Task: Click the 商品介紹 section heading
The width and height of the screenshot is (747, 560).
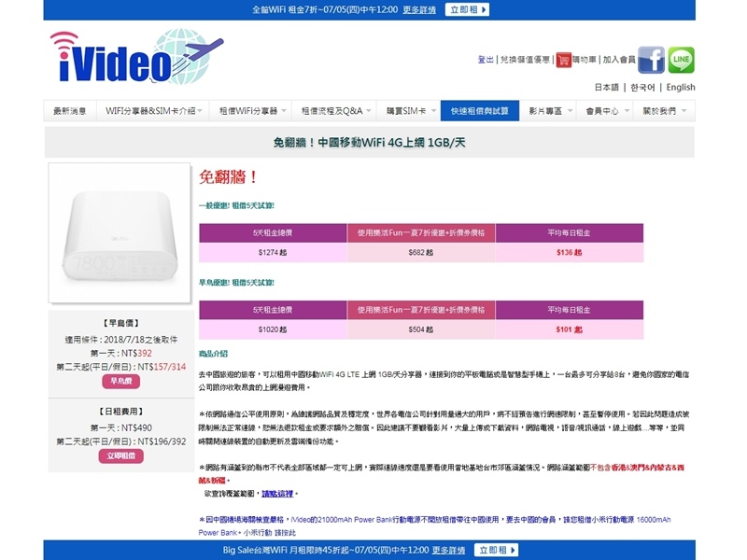Action: [x=213, y=354]
